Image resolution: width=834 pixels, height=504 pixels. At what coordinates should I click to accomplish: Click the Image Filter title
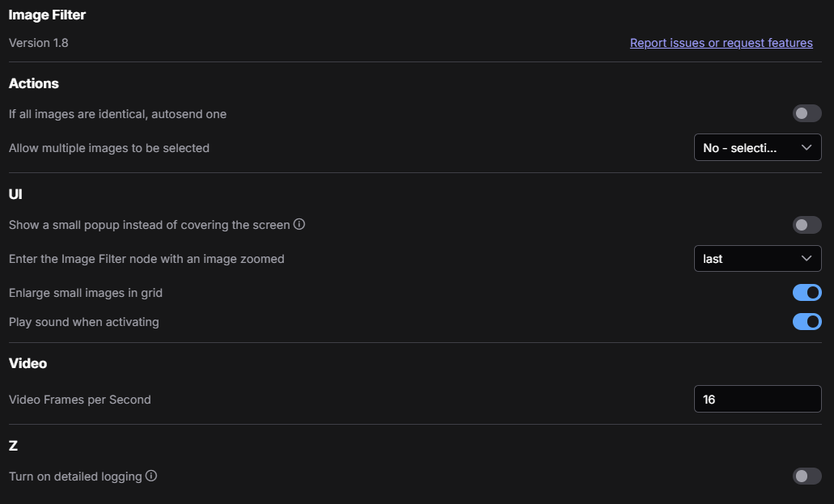pyautogui.click(x=47, y=15)
